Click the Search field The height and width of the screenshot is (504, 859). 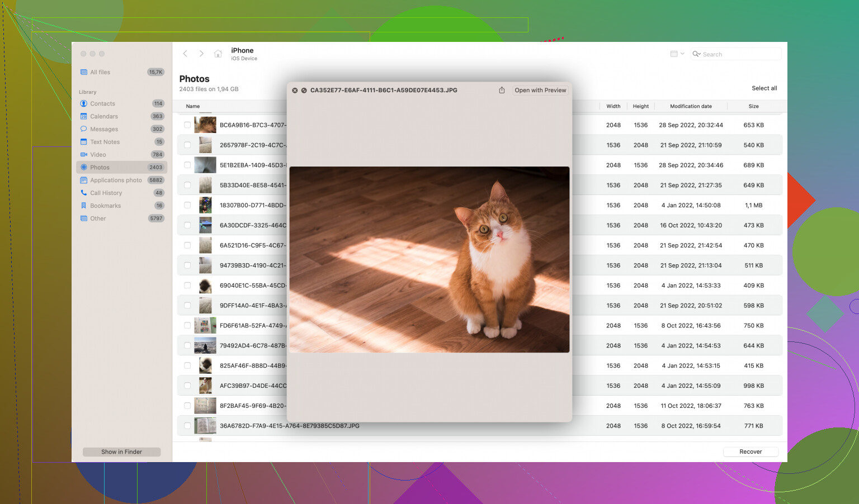(x=739, y=54)
